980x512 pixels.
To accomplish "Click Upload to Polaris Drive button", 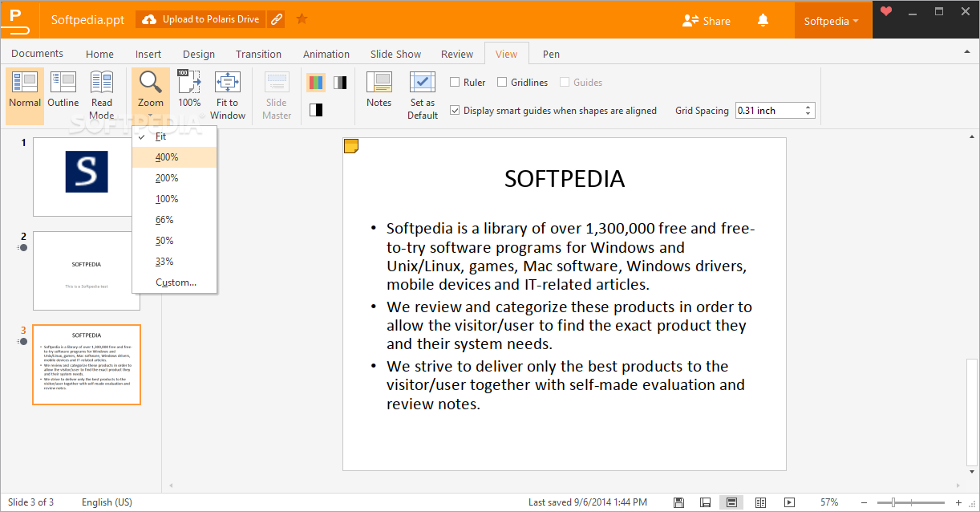I will coord(200,19).
